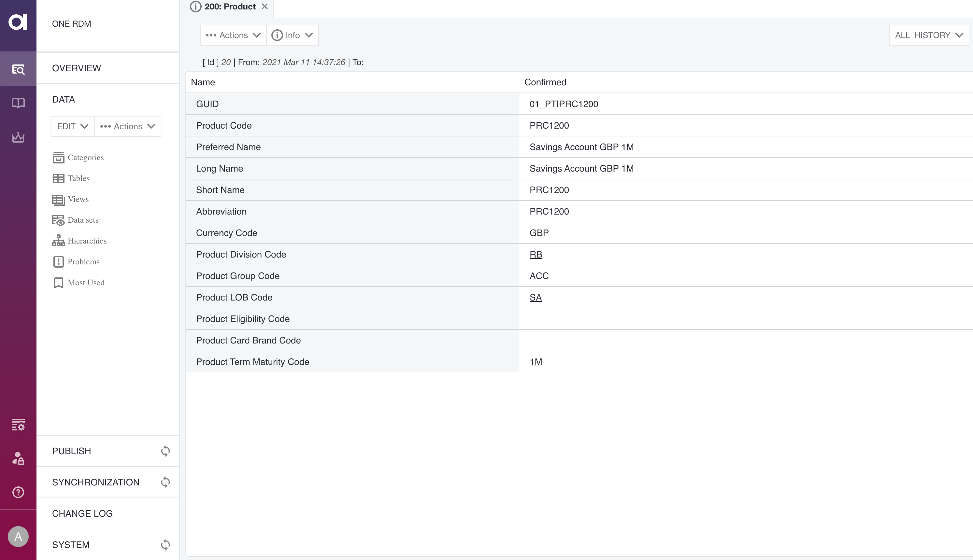Open the CHANGE LOG section
The height and width of the screenshot is (560, 973).
pyautogui.click(x=82, y=513)
